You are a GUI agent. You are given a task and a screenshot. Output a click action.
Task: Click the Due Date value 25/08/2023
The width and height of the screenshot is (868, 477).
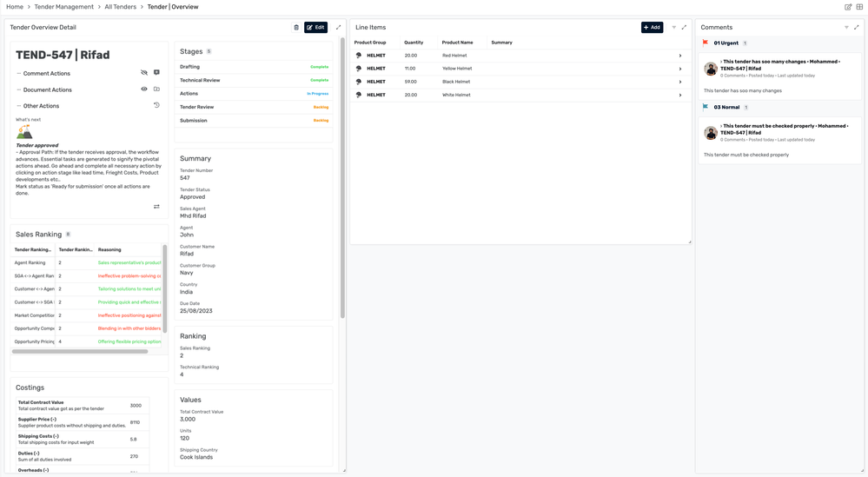pyautogui.click(x=196, y=311)
